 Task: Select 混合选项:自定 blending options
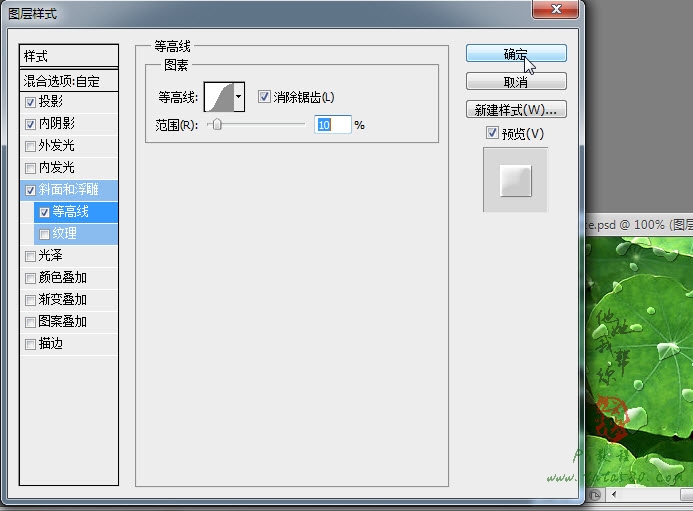[x=69, y=81]
